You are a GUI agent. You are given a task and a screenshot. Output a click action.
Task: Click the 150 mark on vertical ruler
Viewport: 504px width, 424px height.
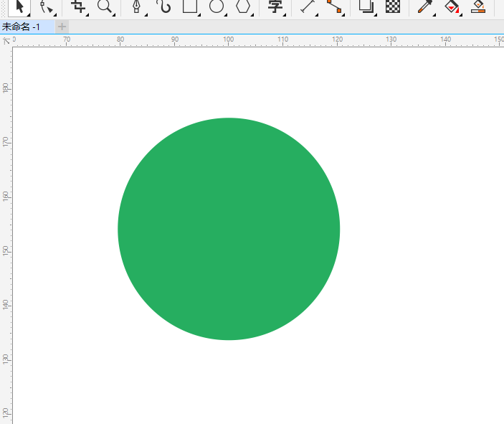(6, 250)
